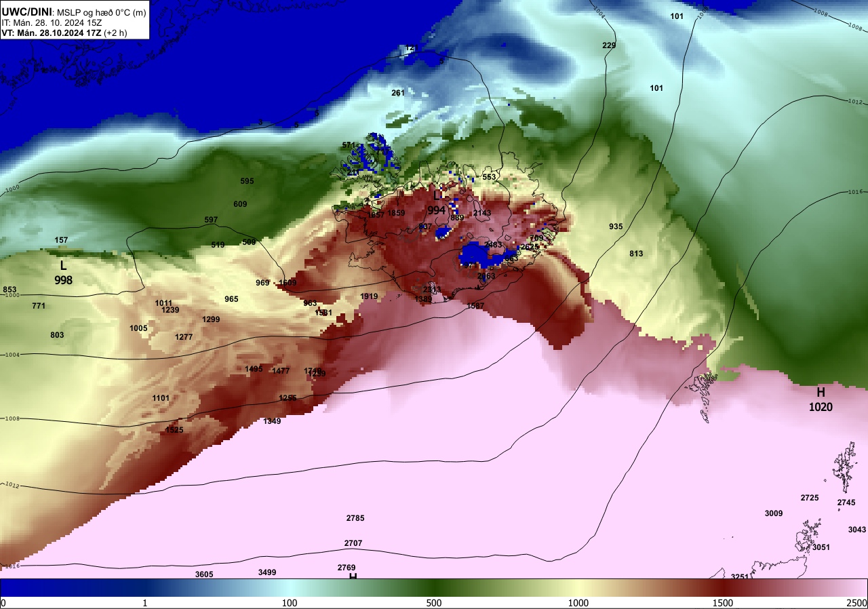This screenshot has width=868, height=609.
Task: Click the value 553 in north Iceland
Action: click(x=489, y=177)
